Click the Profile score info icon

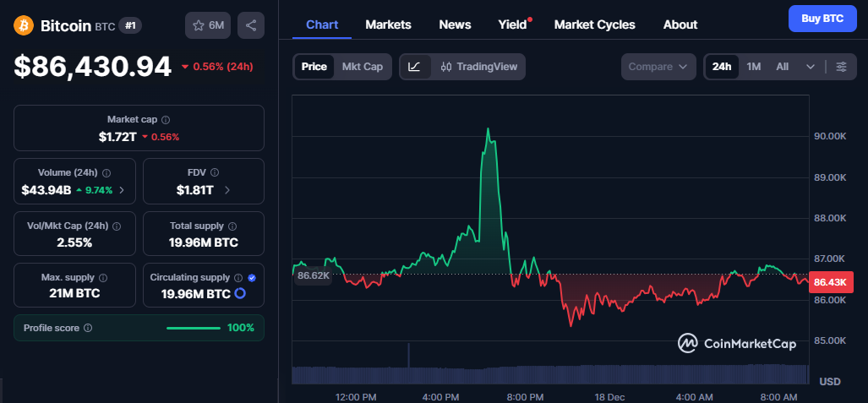coord(88,328)
